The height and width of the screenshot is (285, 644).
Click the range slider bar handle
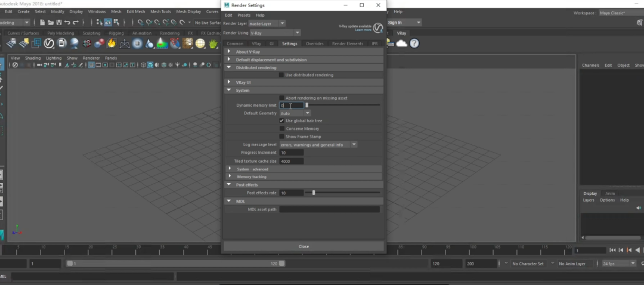click(176, 264)
